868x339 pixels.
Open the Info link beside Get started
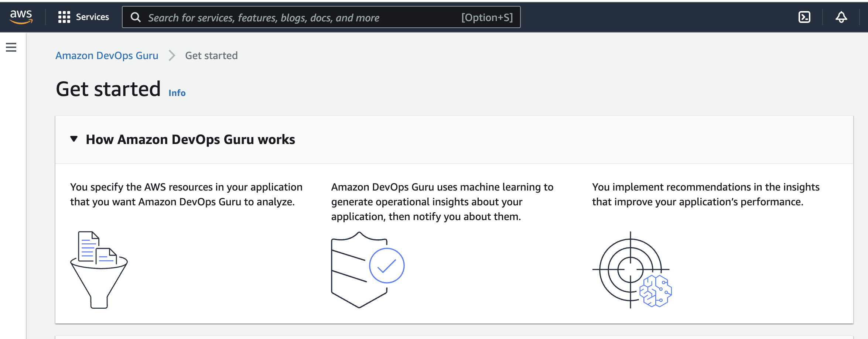(177, 93)
